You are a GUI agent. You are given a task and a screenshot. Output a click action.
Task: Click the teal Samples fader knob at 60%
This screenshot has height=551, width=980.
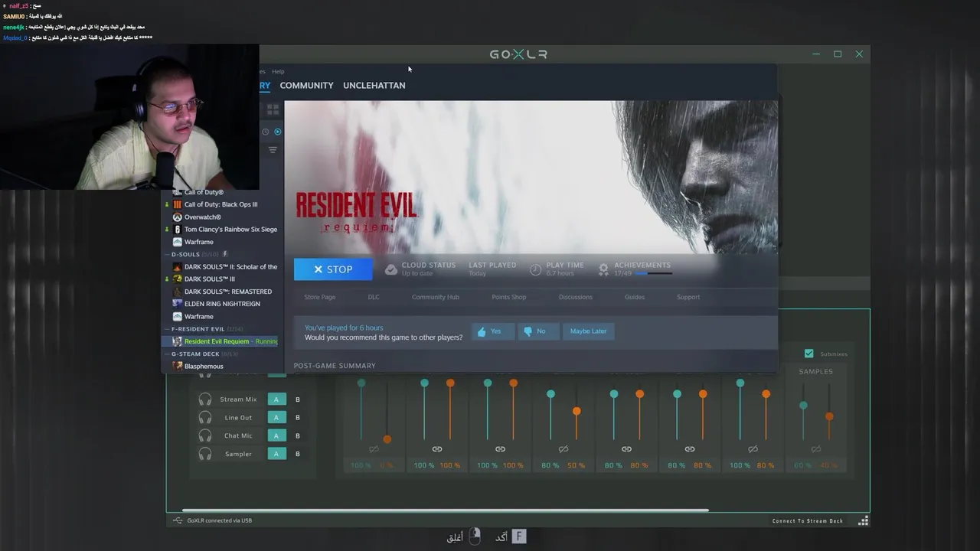click(x=803, y=406)
